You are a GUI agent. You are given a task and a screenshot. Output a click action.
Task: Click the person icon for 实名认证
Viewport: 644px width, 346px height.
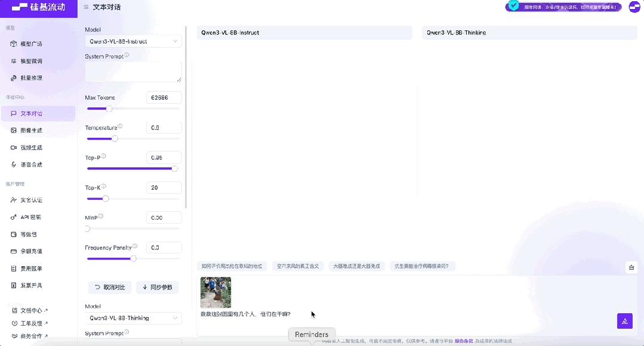pos(14,200)
